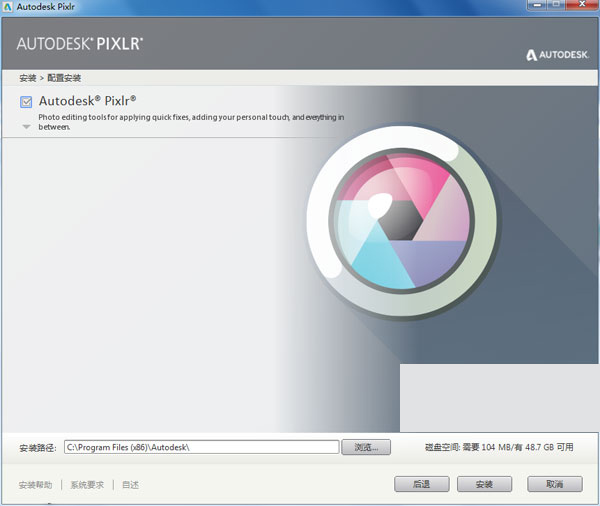Expand the Autodesk Pixlr details arrow

point(26,127)
